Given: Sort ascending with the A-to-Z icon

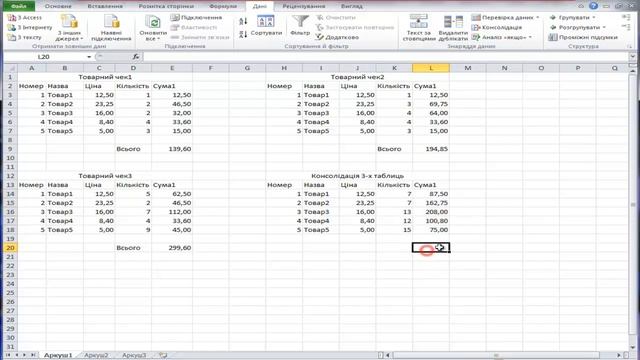Looking at the screenshot, I should point(243,21).
